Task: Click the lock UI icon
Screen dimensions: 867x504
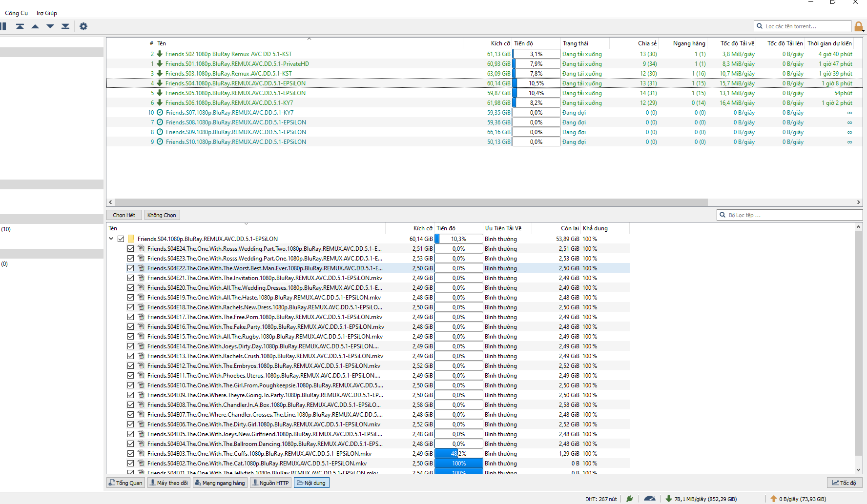Action: [x=859, y=26]
